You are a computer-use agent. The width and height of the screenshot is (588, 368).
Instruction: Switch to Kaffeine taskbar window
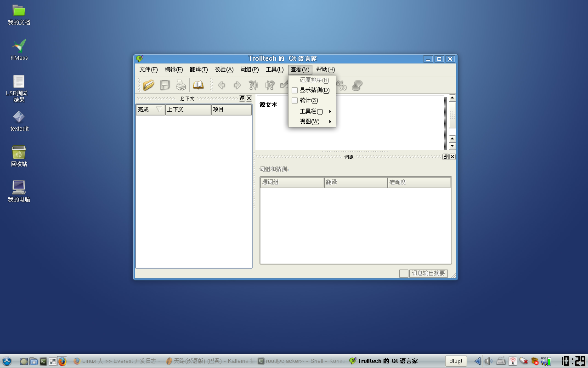tap(209, 361)
